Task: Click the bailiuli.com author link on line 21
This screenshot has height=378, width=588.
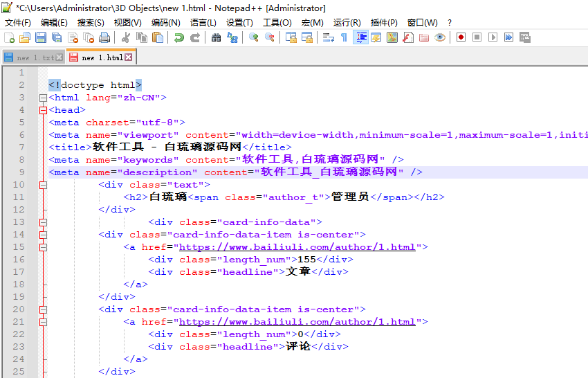Action: (x=297, y=322)
